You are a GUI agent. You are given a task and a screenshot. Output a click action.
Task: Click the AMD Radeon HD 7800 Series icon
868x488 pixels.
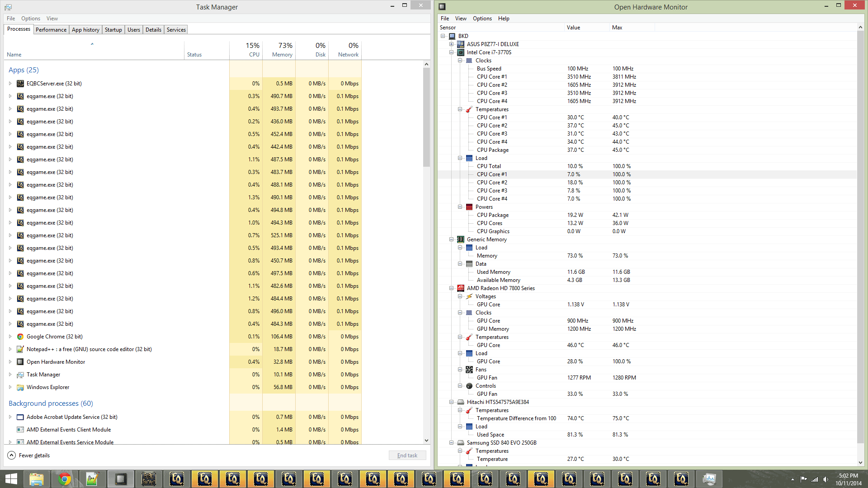(461, 288)
